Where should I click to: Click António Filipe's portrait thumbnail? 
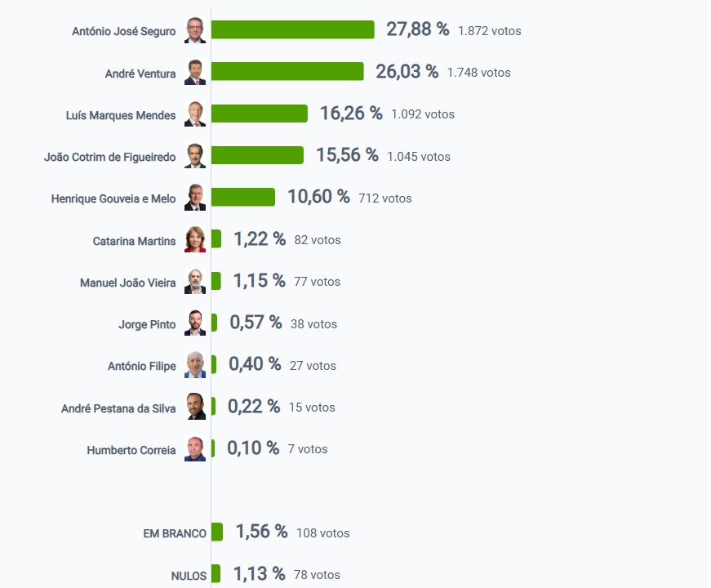195,365
